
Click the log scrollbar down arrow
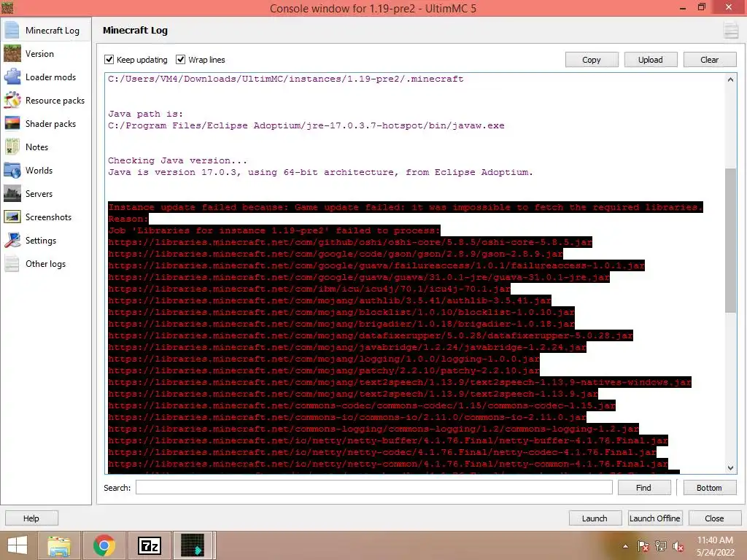(730, 468)
